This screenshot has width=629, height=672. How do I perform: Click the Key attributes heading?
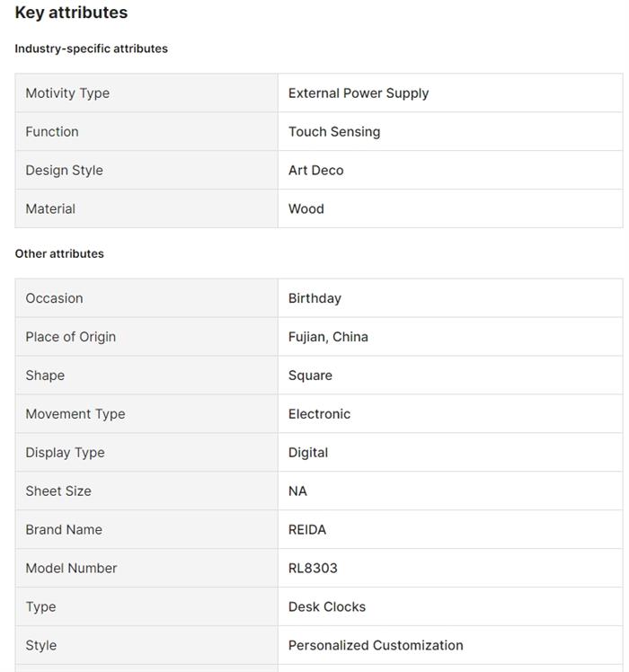71,13
